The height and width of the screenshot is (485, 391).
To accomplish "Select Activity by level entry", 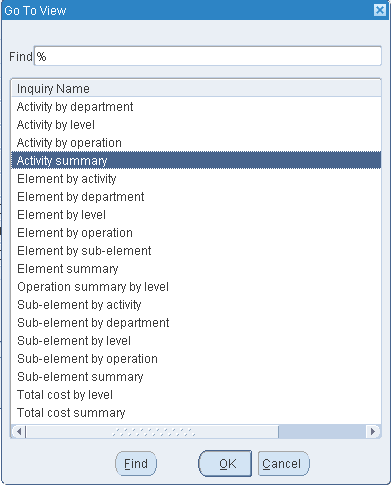I will click(x=196, y=125).
